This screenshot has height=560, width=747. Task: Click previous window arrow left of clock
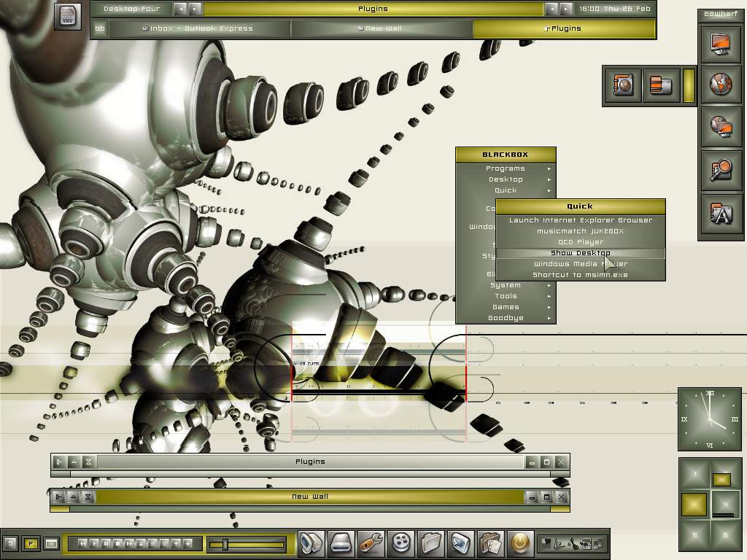[551, 9]
